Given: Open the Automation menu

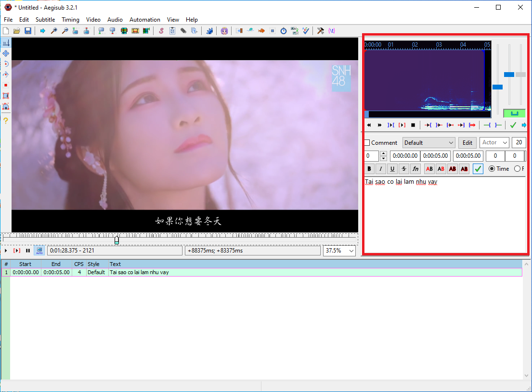Looking at the screenshot, I should coord(144,20).
